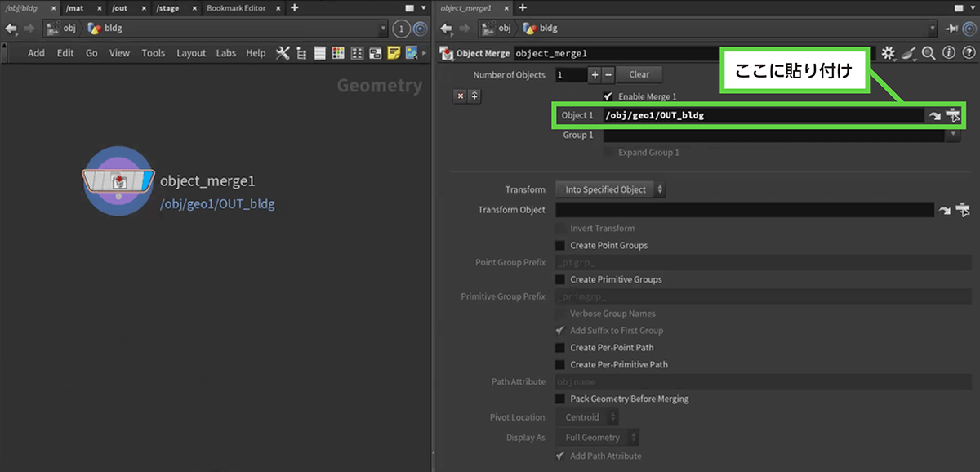Open the wrench network options icon

[283, 53]
